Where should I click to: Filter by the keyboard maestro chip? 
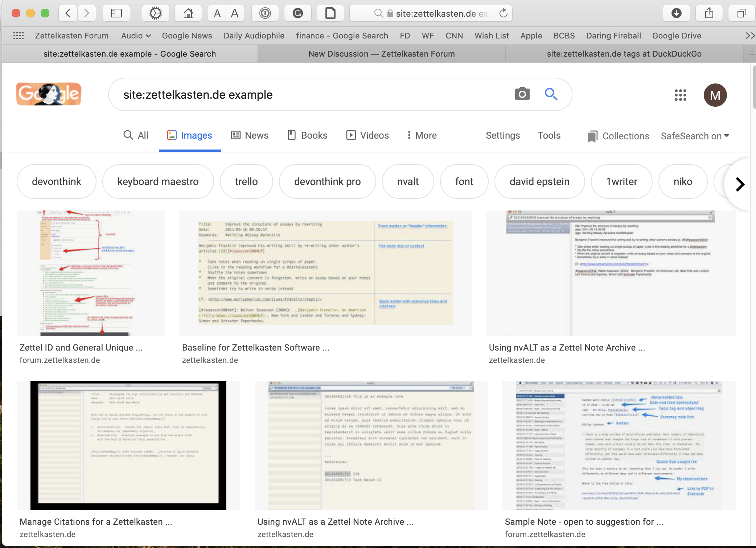(x=158, y=181)
